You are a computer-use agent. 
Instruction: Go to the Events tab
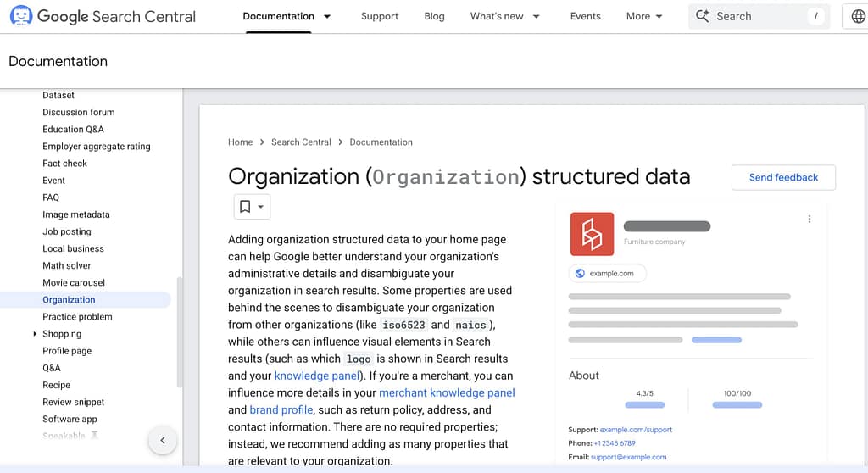[x=585, y=17]
